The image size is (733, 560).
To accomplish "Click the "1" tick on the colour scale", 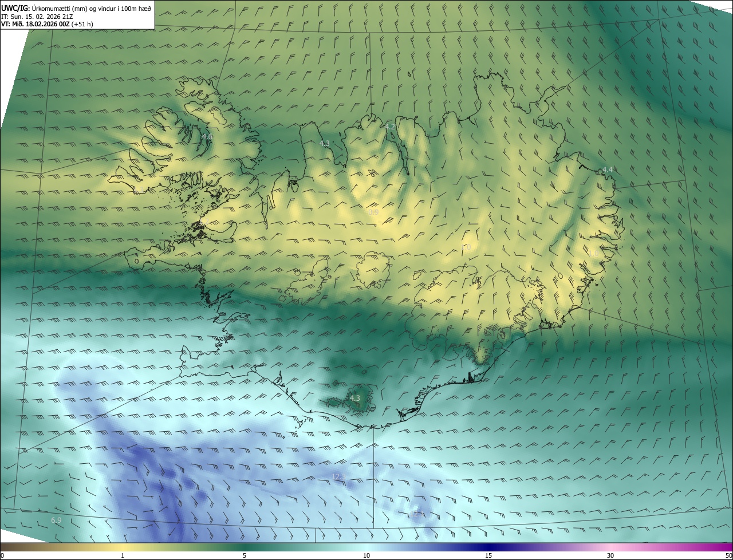I will point(123,555).
